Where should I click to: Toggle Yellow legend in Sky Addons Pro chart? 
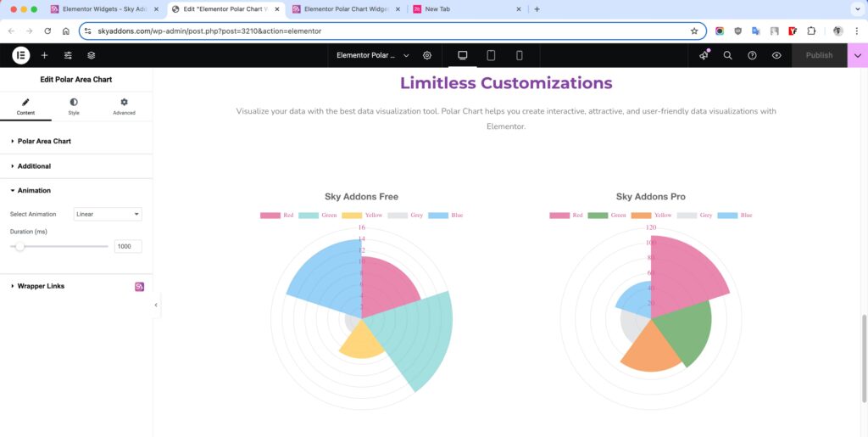tap(651, 215)
